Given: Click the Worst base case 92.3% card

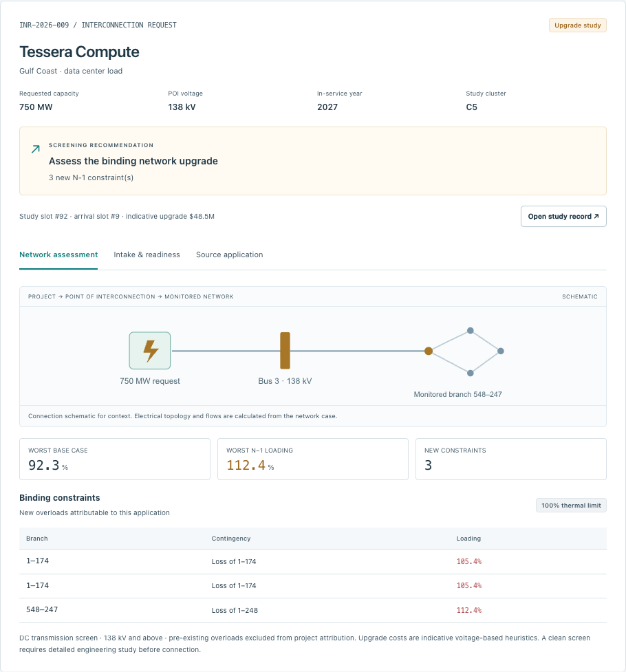Looking at the screenshot, I should click(115, 459).
